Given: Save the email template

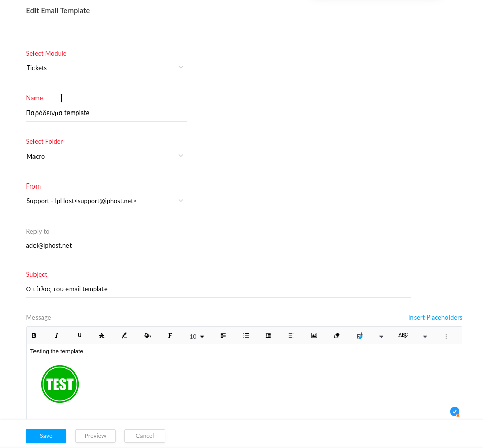Looking at the screenshot, I should 46,436.
